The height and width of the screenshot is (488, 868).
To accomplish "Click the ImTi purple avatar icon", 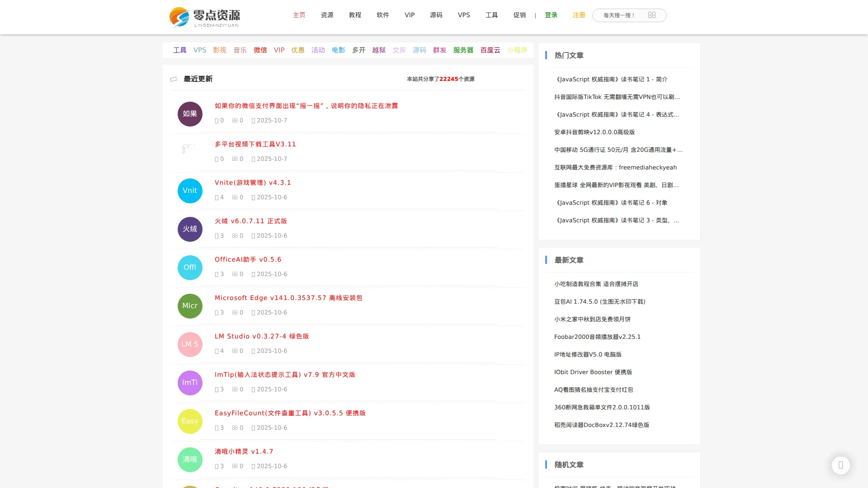I will coord(190,383).
